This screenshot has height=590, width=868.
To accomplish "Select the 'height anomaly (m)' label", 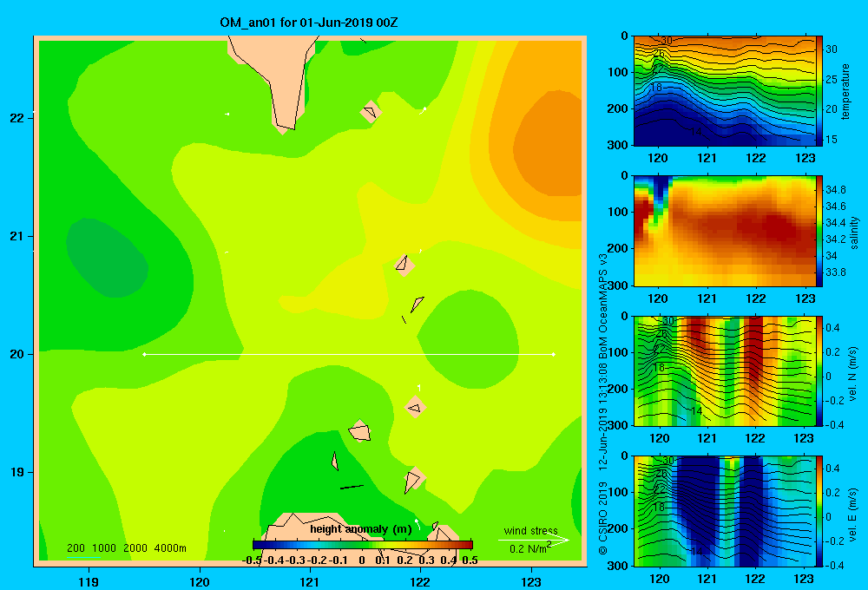I will click(361, 529).
